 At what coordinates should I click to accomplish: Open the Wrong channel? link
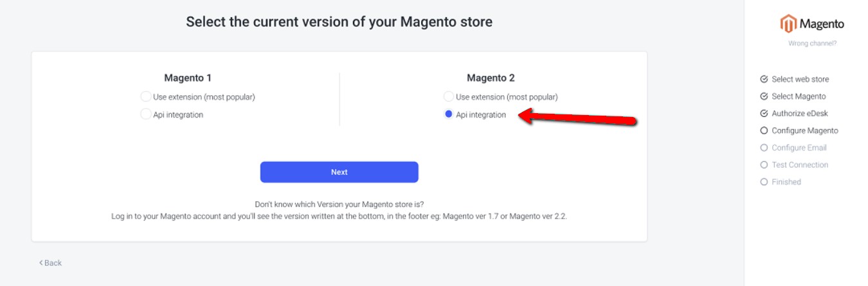812,44
